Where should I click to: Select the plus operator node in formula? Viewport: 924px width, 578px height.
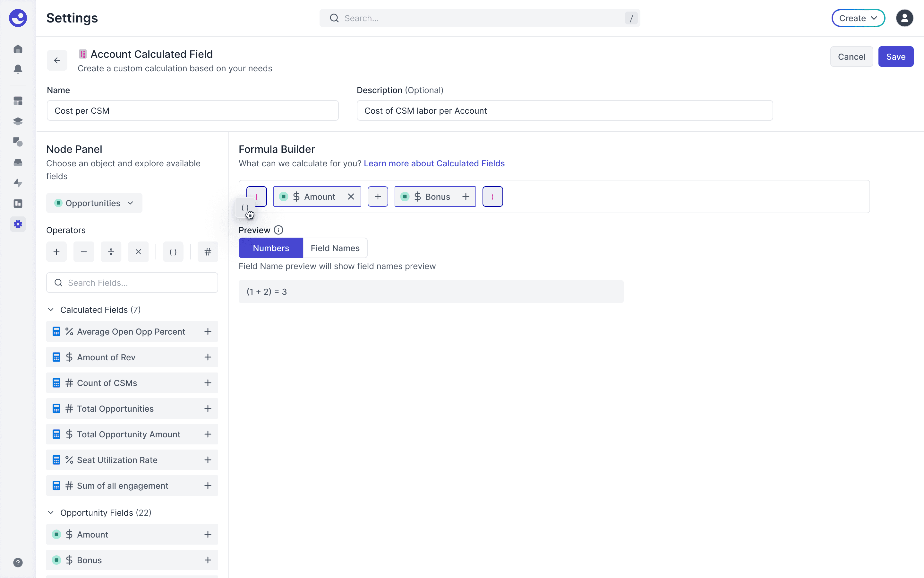(378, 197)
